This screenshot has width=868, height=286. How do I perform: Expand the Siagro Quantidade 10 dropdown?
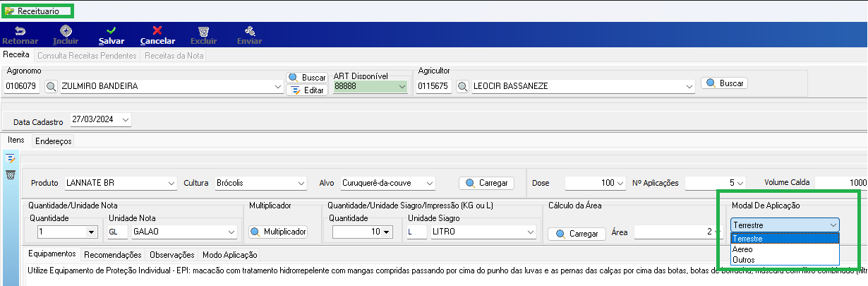pyautogui.click(x=385, y=232)
